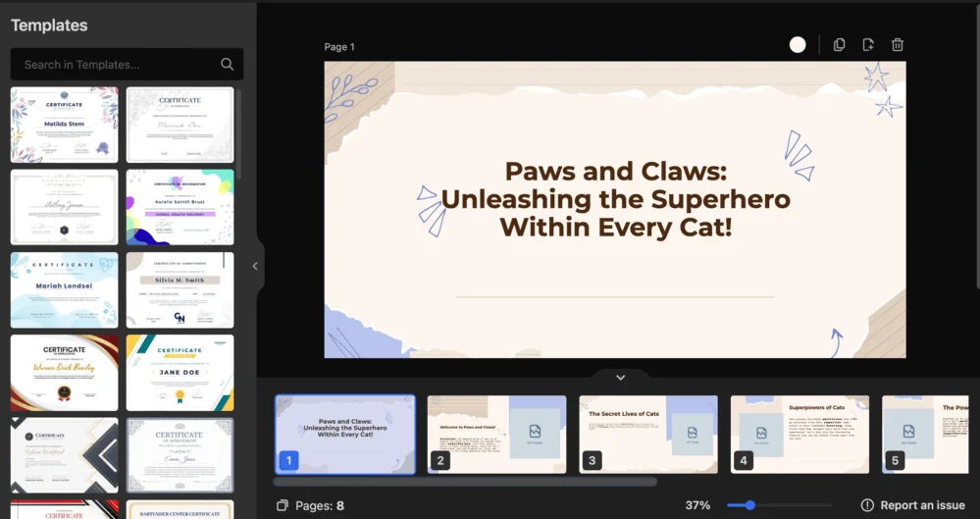Delete page using trash icon
The width and height of the screenshot is (980, 519).
[898, 45]
